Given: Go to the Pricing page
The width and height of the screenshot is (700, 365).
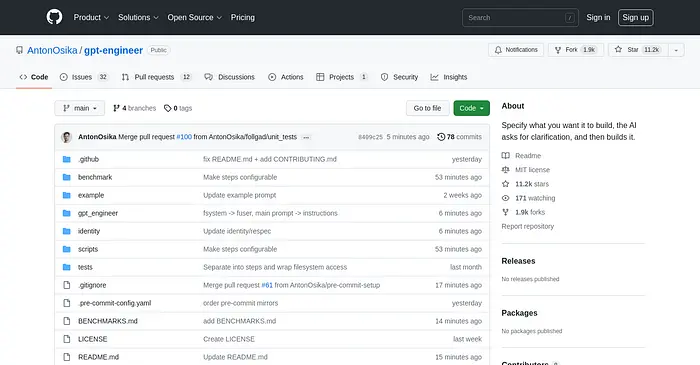Looking at the screenshot, I should tap(242, 17).
